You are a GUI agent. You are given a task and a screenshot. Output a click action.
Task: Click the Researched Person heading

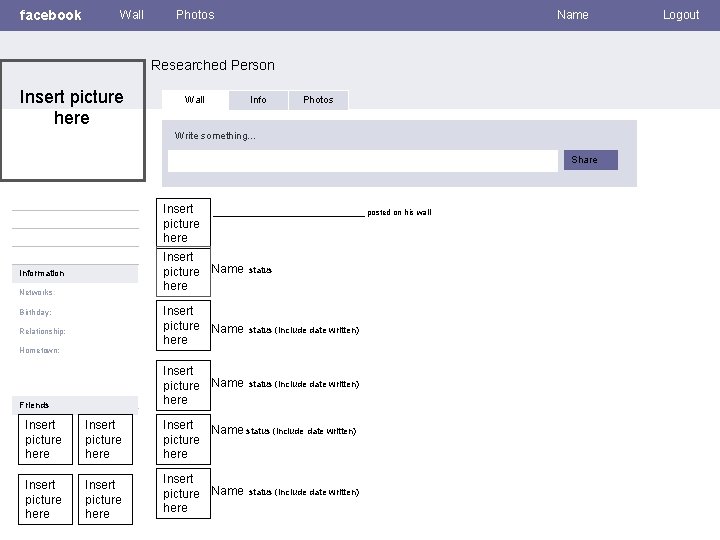coord(213,65)
